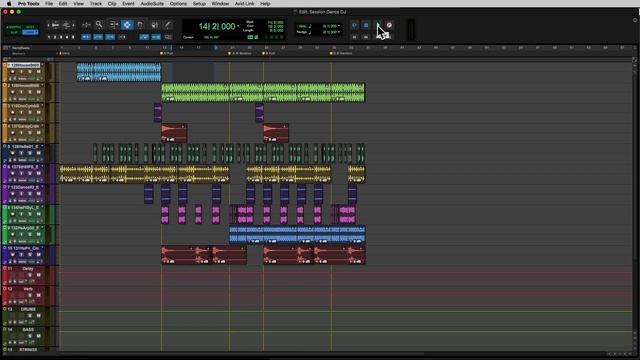This screenshot has width=640, height=360.
Task: Select the STRINGS track name
Action: pos(28,350)
